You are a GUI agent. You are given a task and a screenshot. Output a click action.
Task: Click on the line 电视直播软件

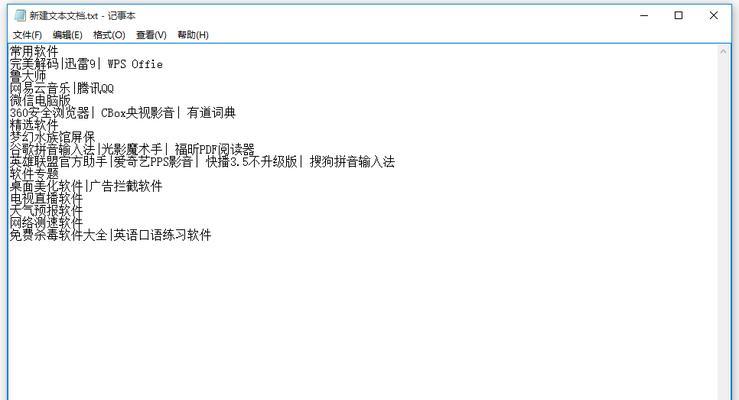(46, 198)
